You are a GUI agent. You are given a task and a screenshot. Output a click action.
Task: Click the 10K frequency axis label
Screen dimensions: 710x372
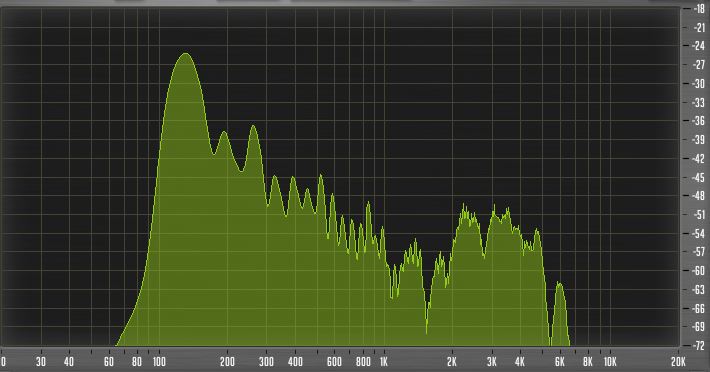(x=610, y=362)
